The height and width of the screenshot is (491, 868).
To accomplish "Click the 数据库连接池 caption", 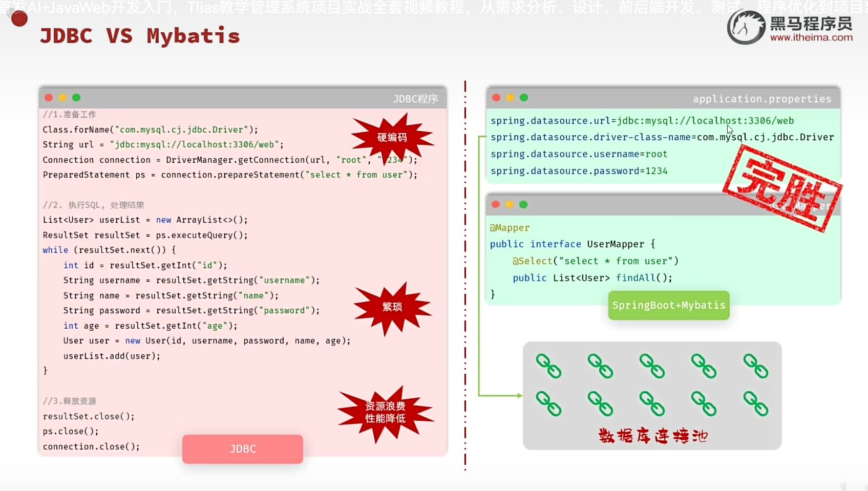I will click(653, 436).
